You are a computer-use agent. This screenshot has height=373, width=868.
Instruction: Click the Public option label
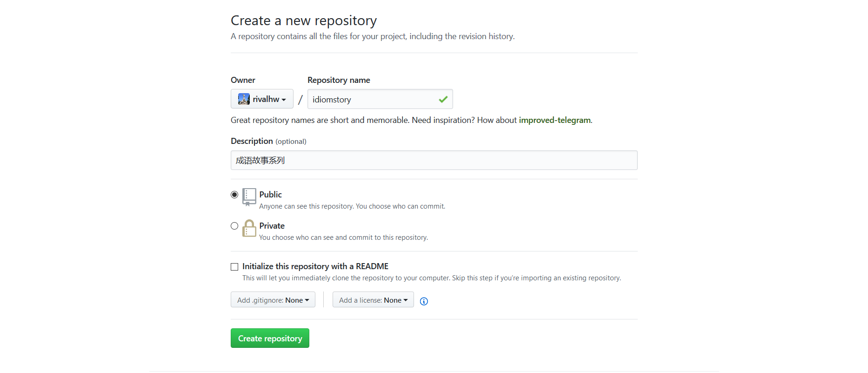pyautogui.click(x=271, y=195)
